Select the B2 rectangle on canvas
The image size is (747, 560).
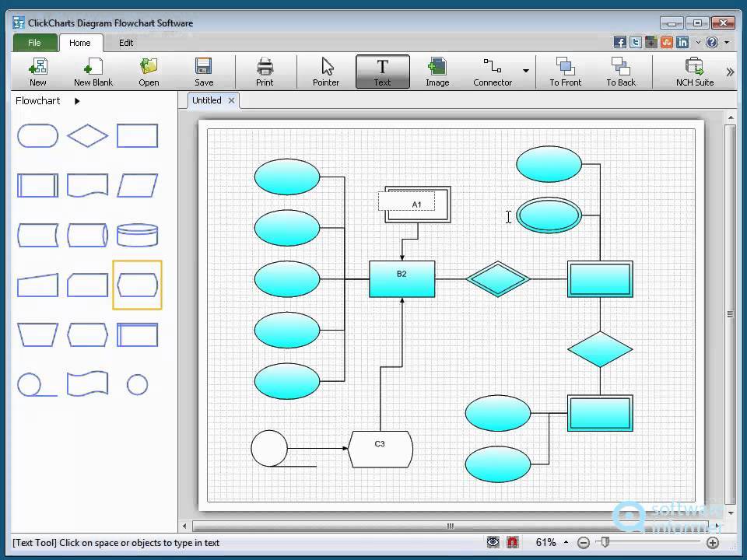(402, 279)
